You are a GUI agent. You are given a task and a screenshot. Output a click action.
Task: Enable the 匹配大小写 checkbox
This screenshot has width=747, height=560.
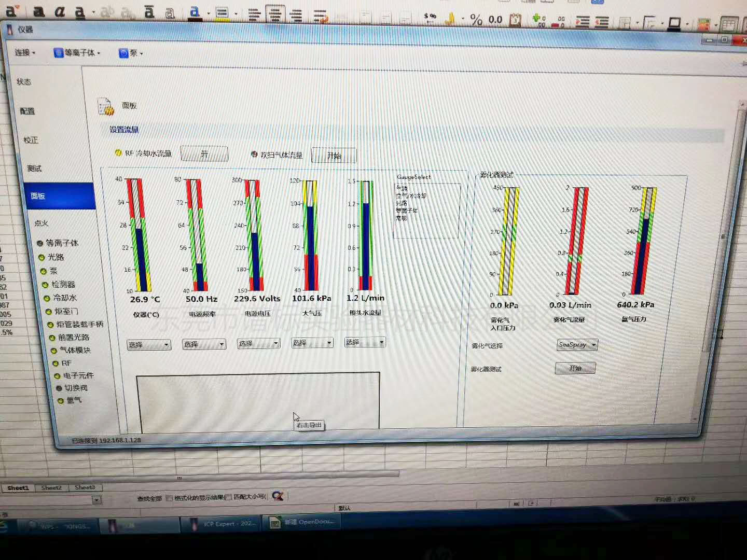[x=229, y=497]
